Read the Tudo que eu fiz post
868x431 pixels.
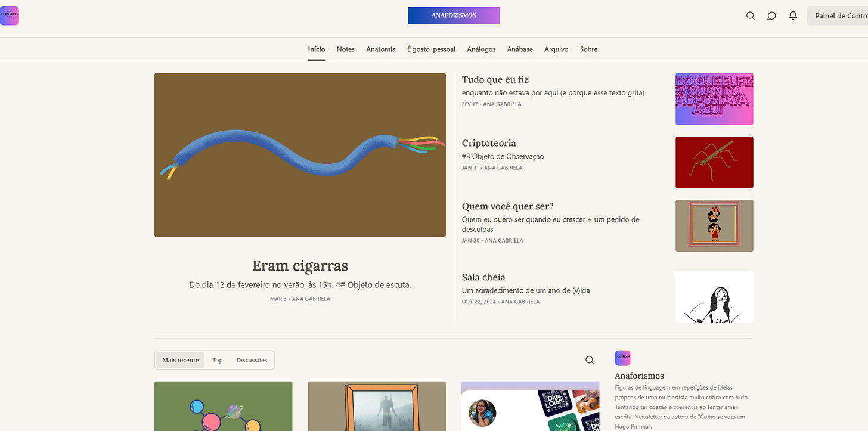pyautogui.click(x=495, y=79)
